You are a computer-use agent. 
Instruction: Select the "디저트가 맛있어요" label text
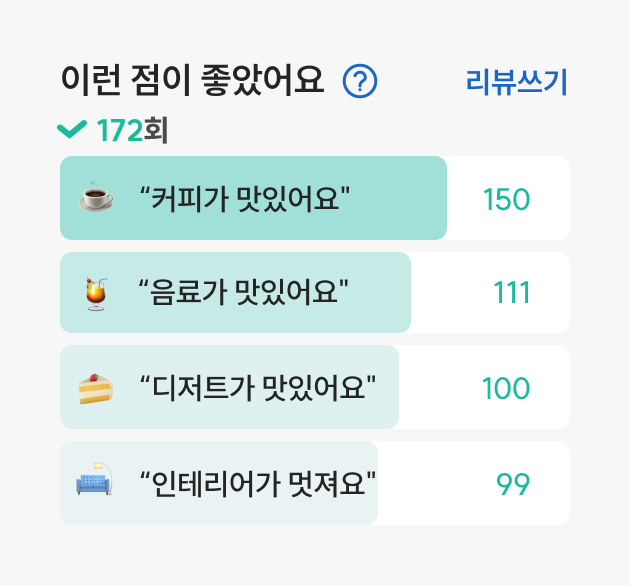tap(258, 387)
